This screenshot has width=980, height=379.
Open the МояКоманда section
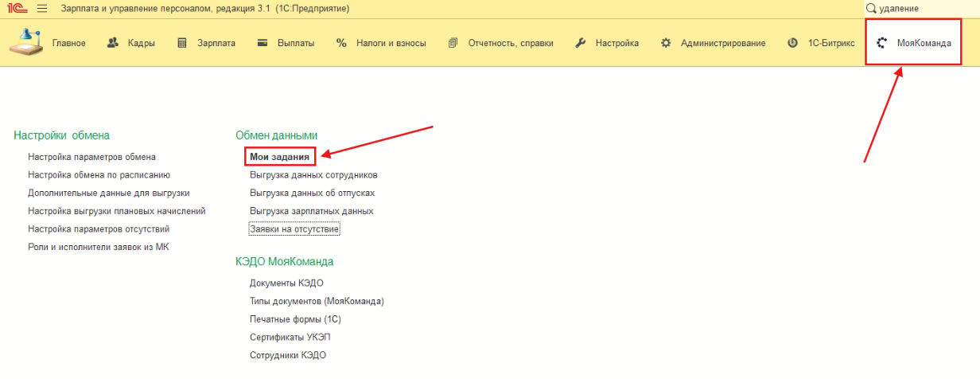914,43
